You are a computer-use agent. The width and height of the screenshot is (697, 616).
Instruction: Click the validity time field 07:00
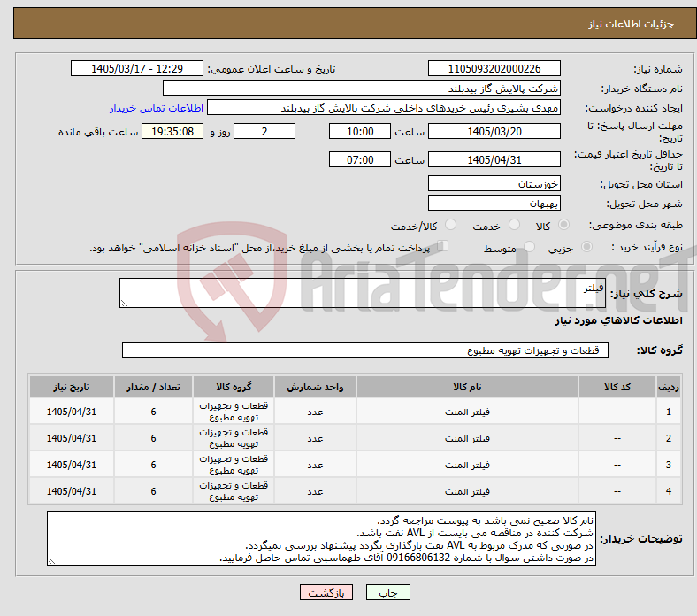coord(360,159)
